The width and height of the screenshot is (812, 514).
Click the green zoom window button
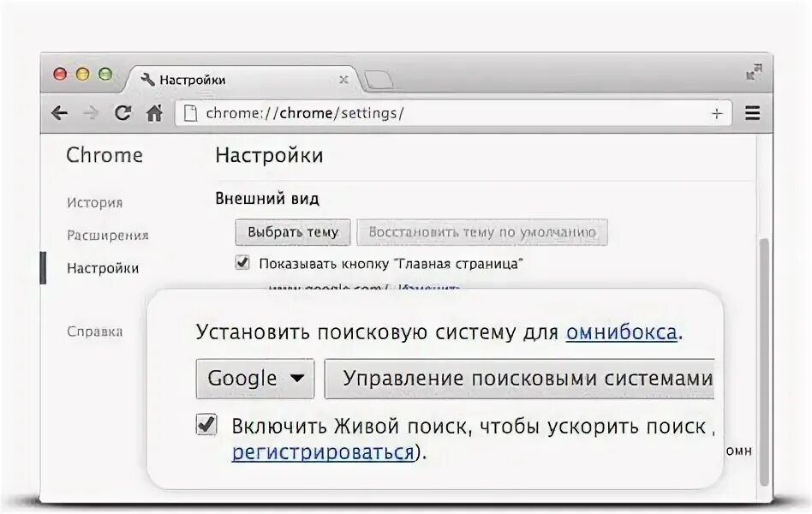pyautogui.click(x=105, y=74)
